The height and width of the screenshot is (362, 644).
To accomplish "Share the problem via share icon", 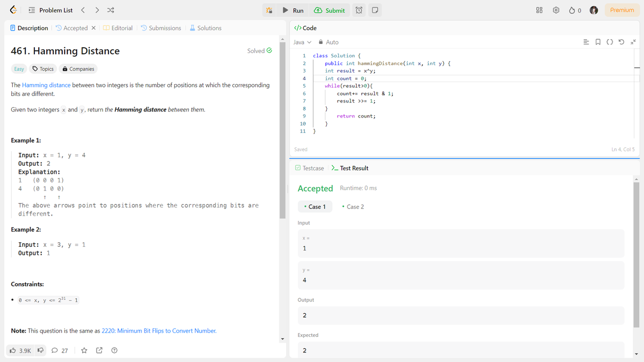I will pos(99,351).
